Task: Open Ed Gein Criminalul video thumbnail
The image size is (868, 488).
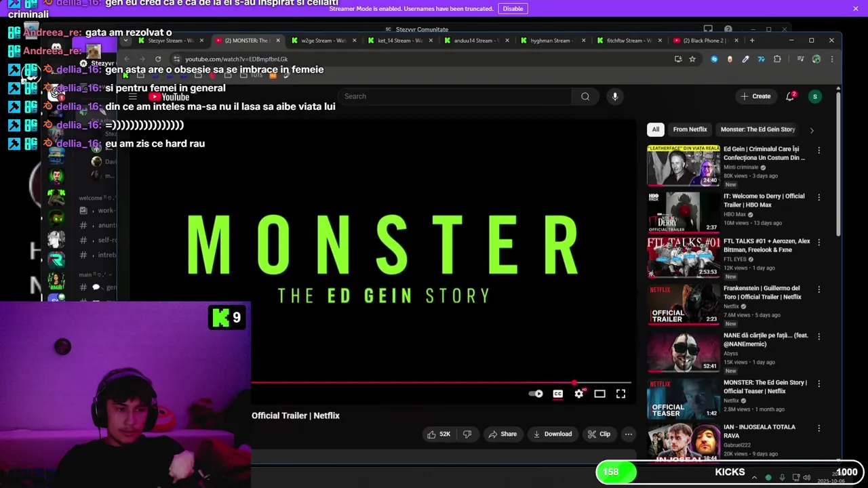Action: point(684,165)
